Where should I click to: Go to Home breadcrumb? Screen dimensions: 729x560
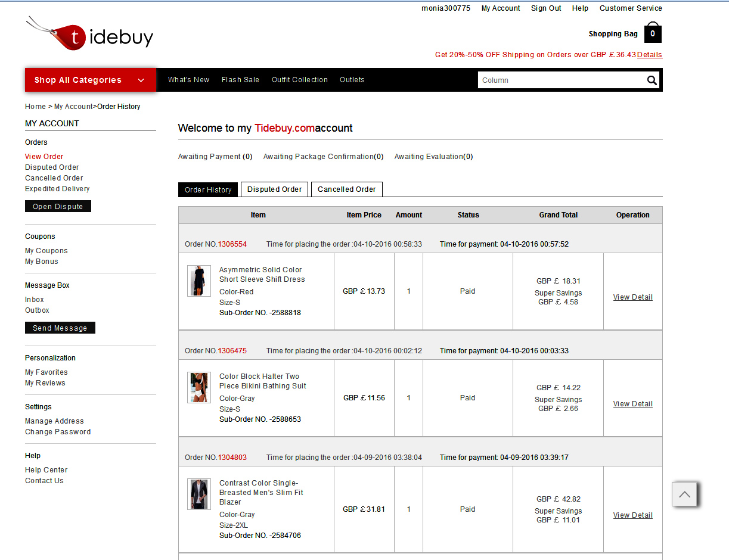[x=35, y=107]
